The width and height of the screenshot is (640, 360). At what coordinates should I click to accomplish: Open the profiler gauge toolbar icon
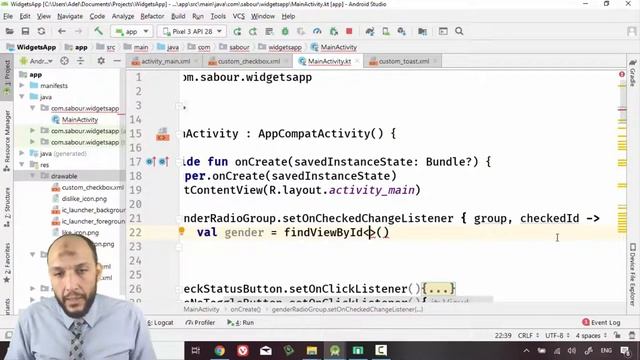click(317, 31)
